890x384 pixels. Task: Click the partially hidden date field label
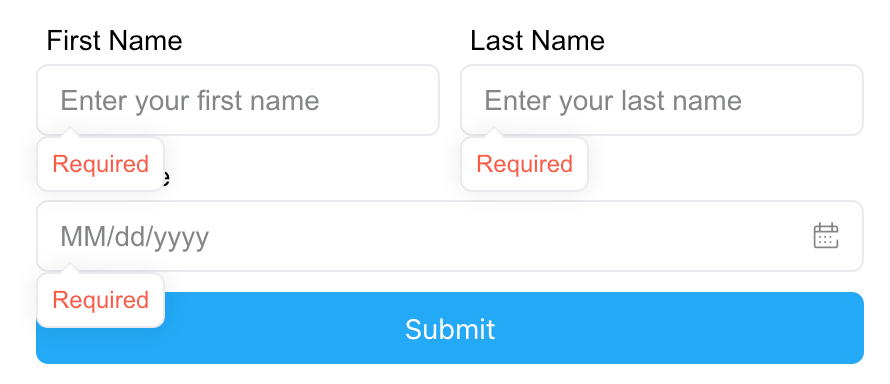point(167,177)
